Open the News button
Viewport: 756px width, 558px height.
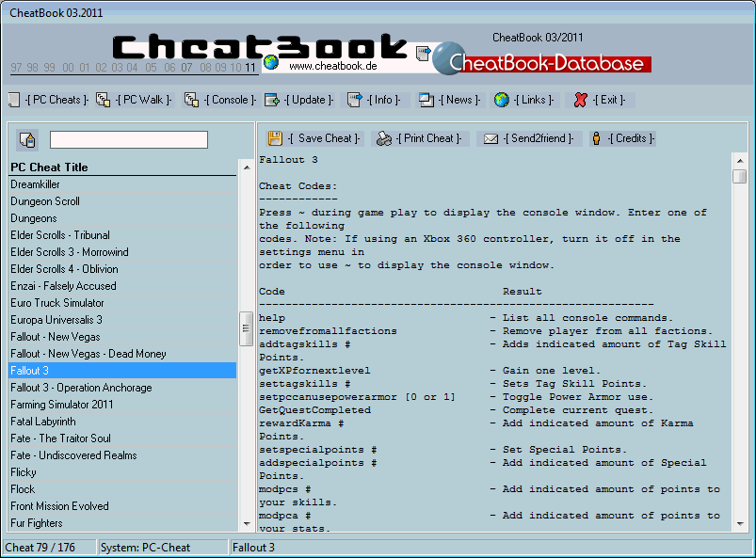point(459,100)
